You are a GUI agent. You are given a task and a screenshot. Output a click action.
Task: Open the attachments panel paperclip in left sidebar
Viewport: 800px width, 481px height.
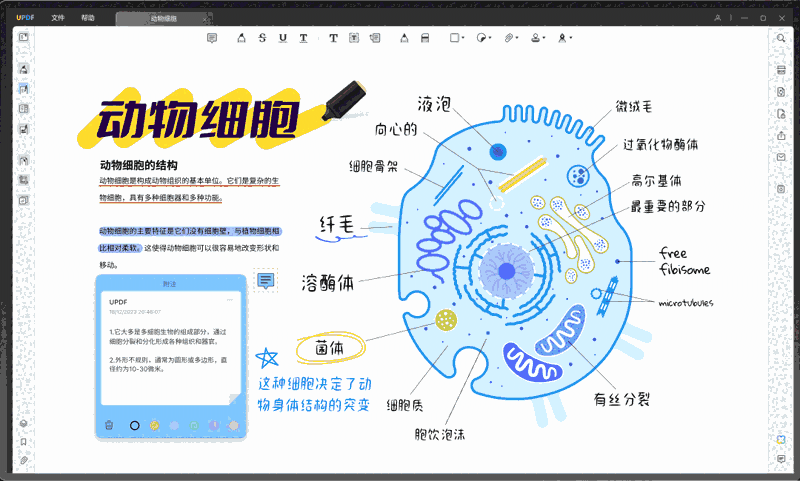[x=23, y=460]
